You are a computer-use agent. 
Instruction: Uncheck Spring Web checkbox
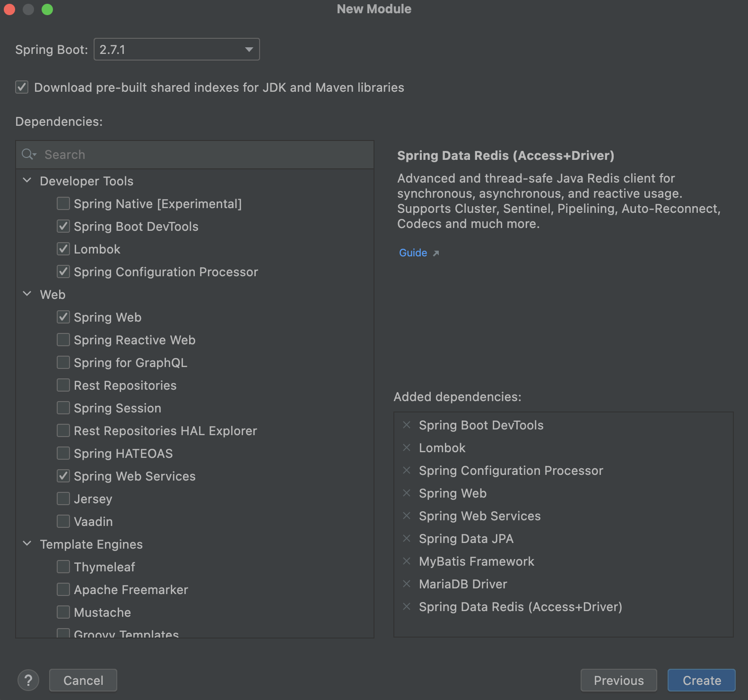point(63,317)
